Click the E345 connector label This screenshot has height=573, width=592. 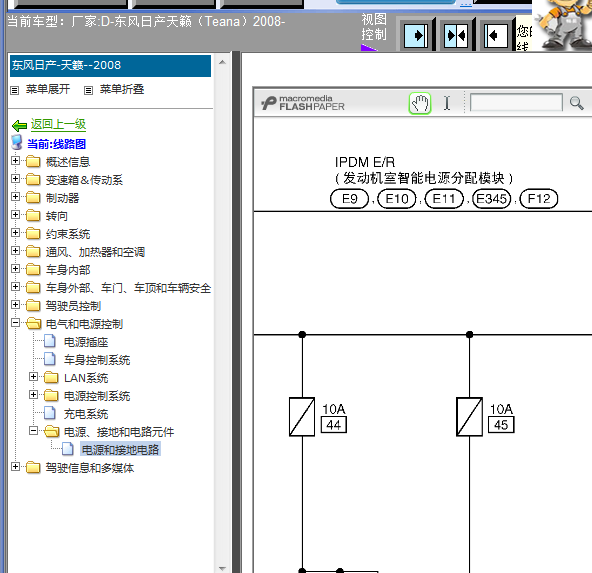[x=492, y=199]
